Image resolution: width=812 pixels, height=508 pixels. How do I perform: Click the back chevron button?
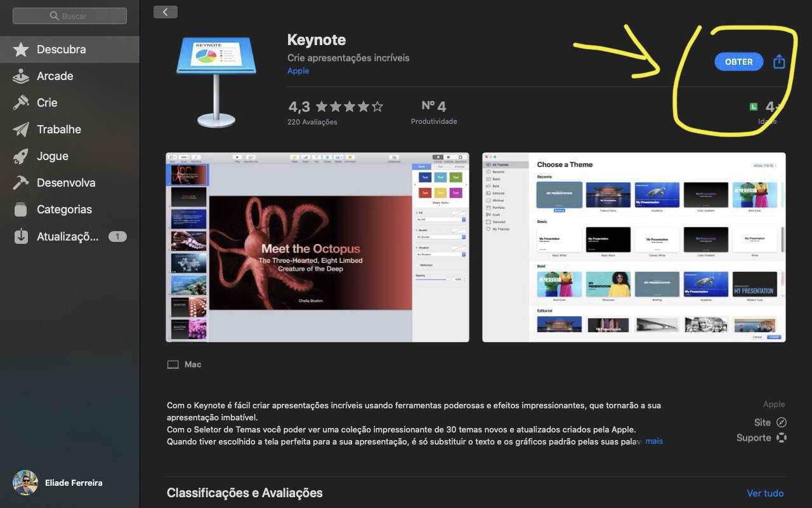pyautogui.click(x=166, y=12)
